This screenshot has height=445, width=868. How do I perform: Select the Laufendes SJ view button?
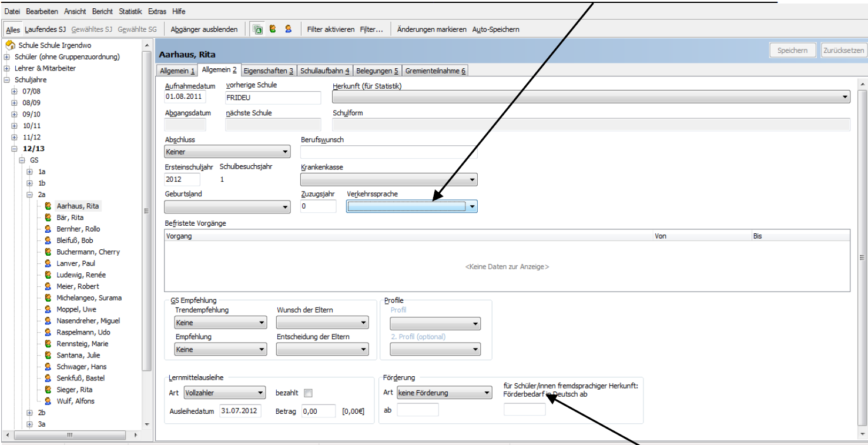pos(45,29)
